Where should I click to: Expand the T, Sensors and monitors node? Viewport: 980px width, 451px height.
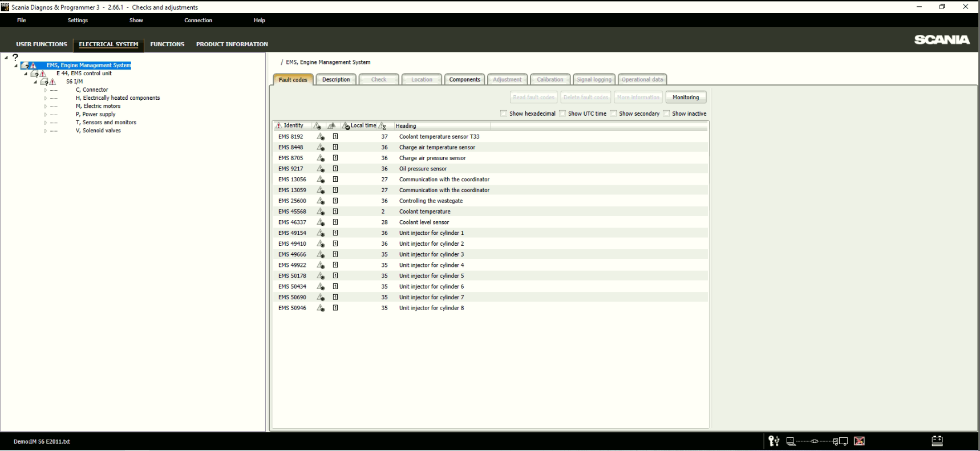click(46, 123)
